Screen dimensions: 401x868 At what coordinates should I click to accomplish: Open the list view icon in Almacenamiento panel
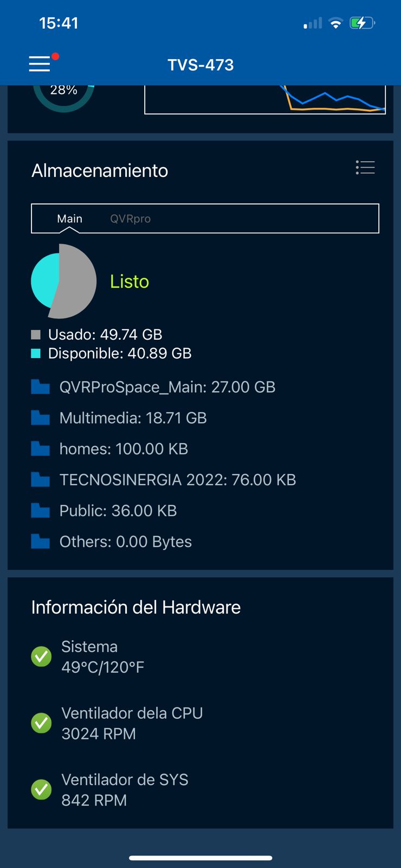(x=365, y=168)
